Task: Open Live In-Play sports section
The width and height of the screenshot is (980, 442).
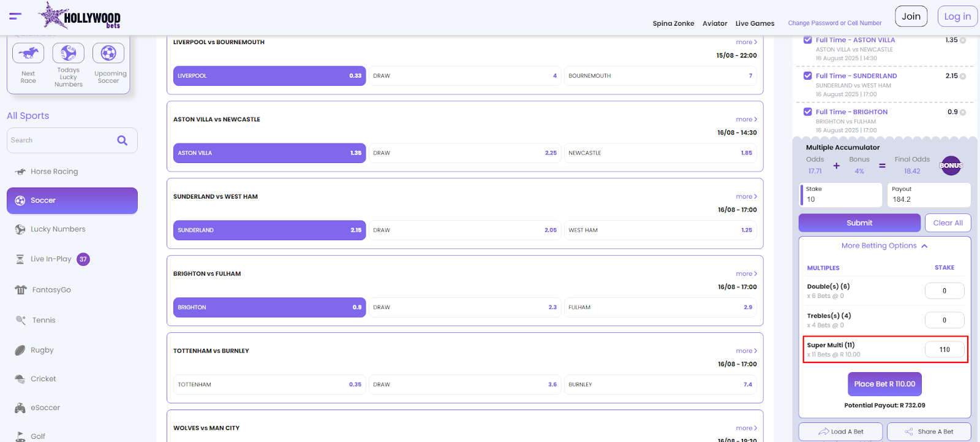Action: point(51,259)
